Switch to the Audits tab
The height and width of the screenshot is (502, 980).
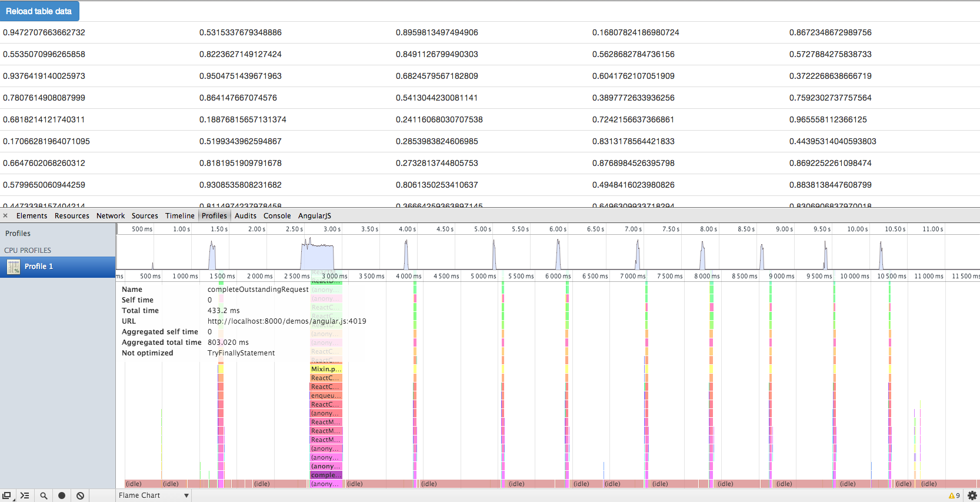point(245,216)
